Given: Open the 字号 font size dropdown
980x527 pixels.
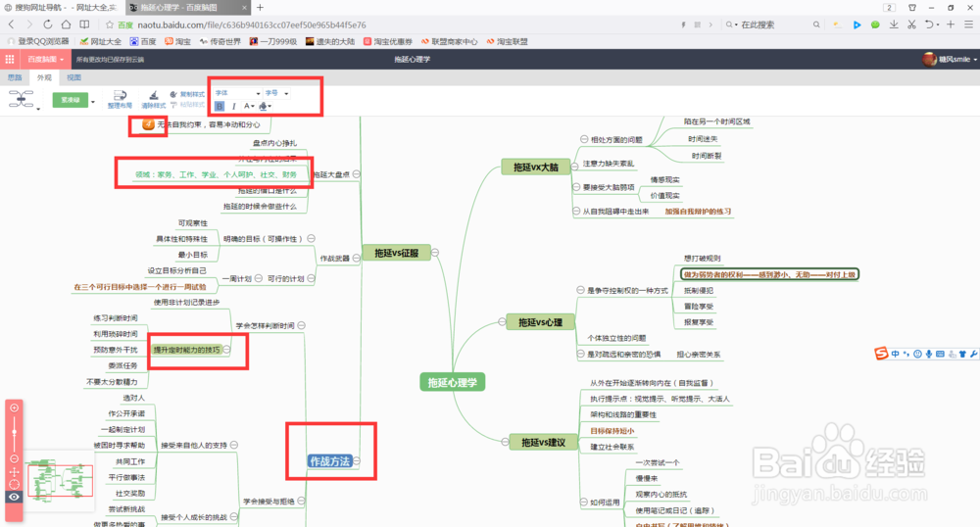Looking at the screenshot, I should (276, 93).
